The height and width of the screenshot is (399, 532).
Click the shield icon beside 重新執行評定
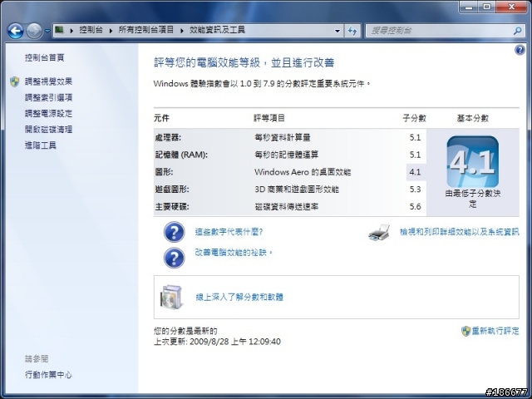click(x=465, y=331)
